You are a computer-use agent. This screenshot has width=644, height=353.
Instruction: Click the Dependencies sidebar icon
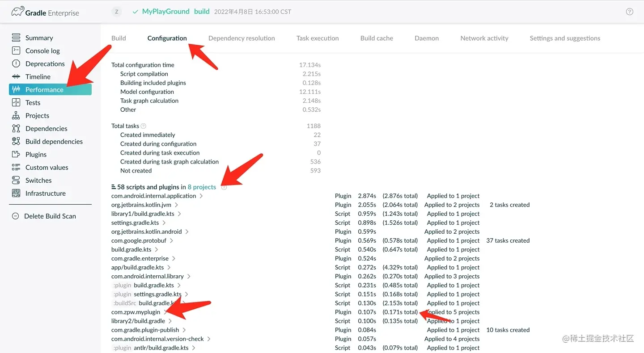click(16, 128)
